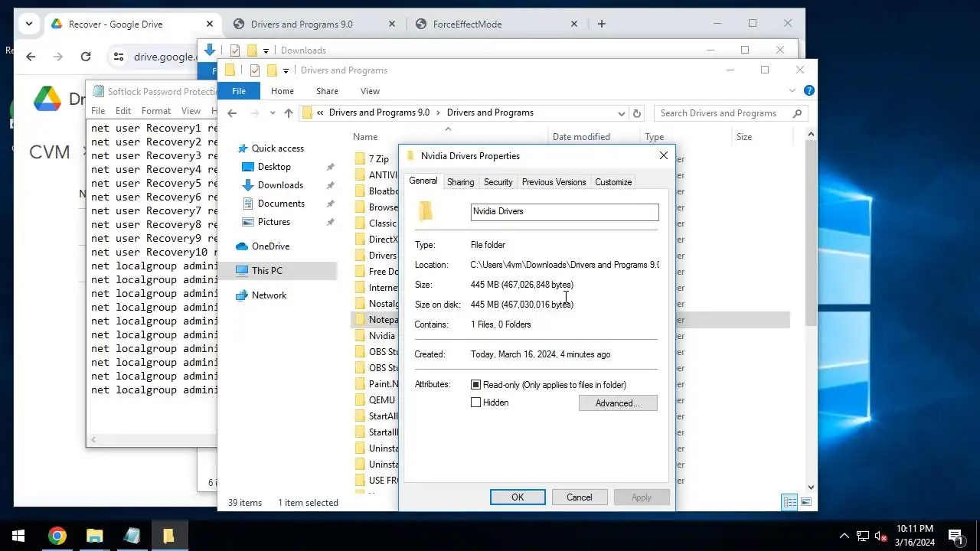Collapse Explorer ribbon chevron
Image resolution: width=980 pixels, height=551 pixels.
(x=793, y=90)
